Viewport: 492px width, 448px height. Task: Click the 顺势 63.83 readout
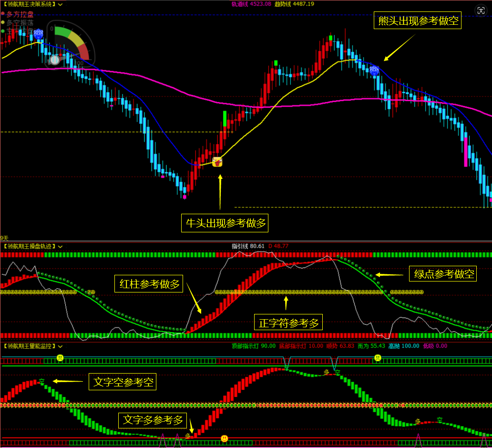(340, 346)
